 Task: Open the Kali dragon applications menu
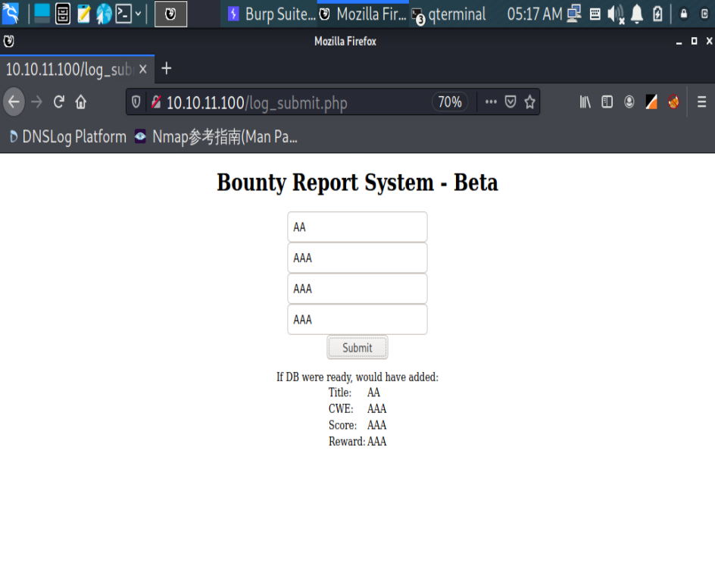click(11, 14)
